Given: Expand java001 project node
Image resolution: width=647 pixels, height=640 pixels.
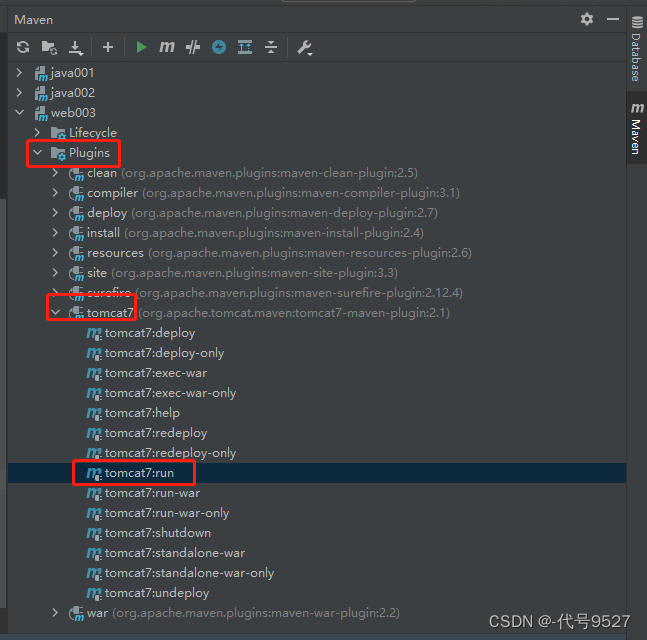Looking at the screenshot, I should (x=19, y=73).
